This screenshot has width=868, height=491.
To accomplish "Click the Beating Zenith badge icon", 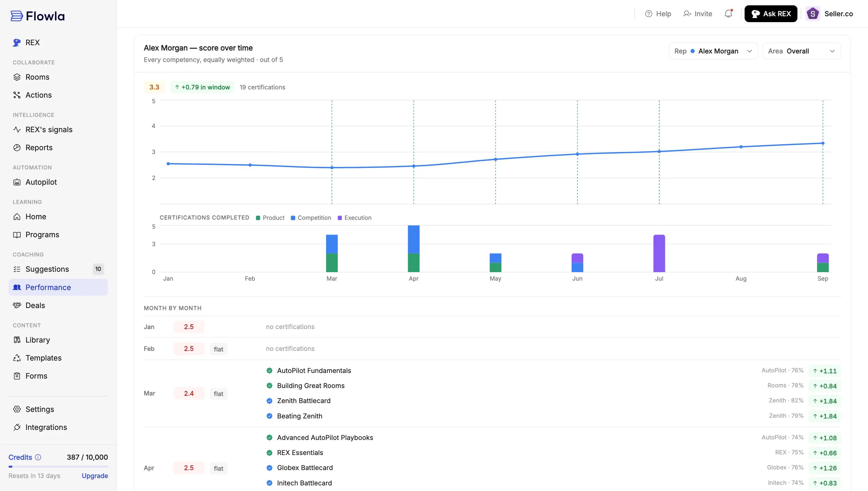I will (270, 416).
